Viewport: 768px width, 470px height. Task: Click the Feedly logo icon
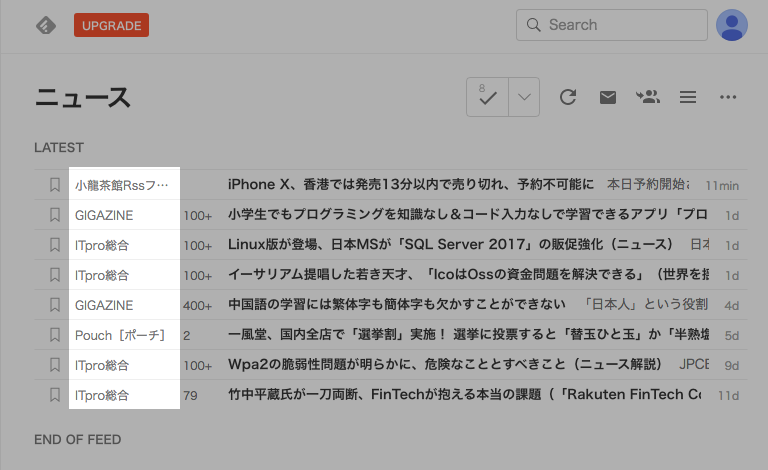pyautogui.click(x=46, y=25)
